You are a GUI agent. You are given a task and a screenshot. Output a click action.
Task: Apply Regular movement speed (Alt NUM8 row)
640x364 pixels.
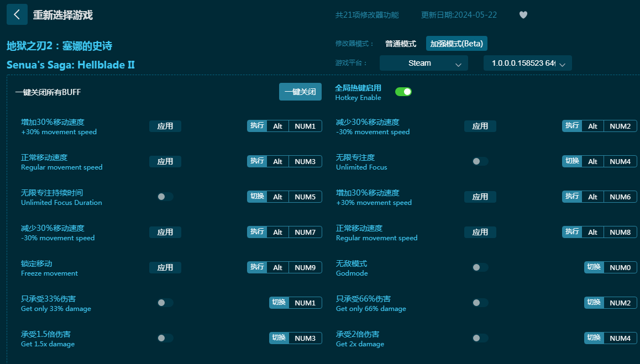click(x=480, y=232)
